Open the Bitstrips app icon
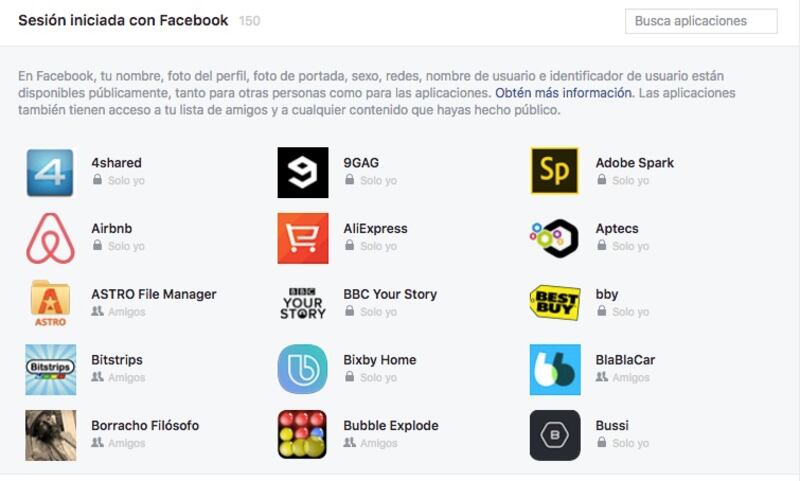This screenshot has height=481, width=800. pos(51,369)
